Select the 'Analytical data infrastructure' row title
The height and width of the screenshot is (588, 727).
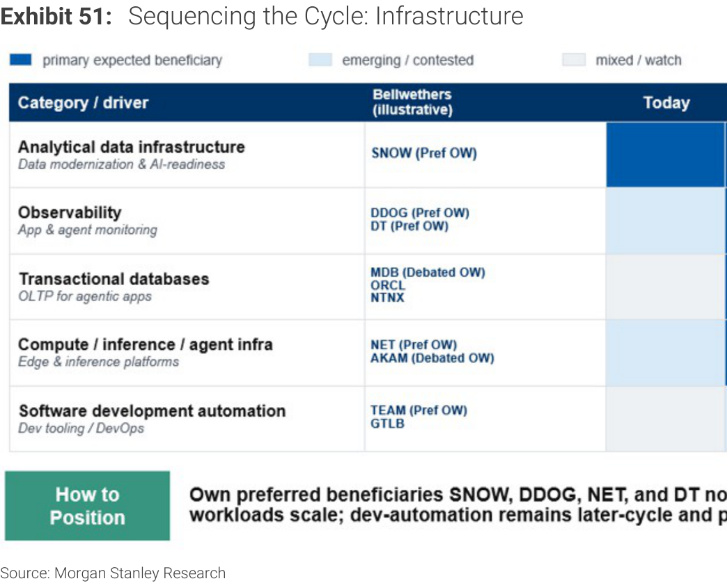click(x=131, y=147)
